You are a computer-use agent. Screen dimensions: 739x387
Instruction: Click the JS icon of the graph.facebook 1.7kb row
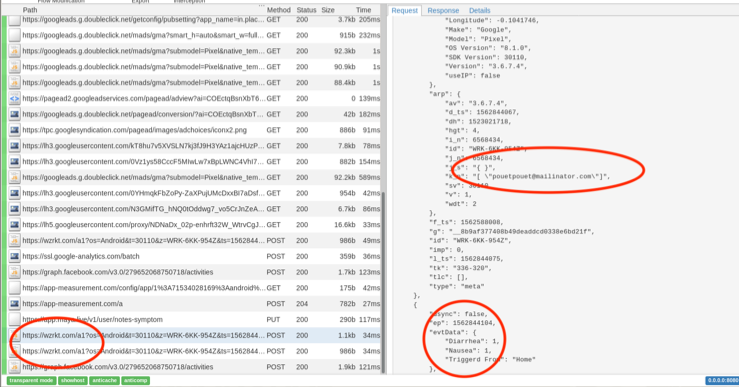(x=14, y=272)
